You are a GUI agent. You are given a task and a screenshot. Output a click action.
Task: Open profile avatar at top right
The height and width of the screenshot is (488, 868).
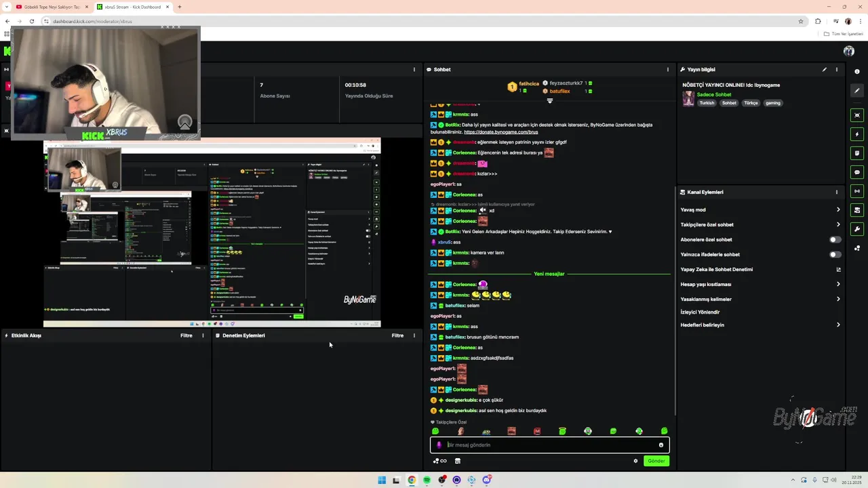point(849,51)
